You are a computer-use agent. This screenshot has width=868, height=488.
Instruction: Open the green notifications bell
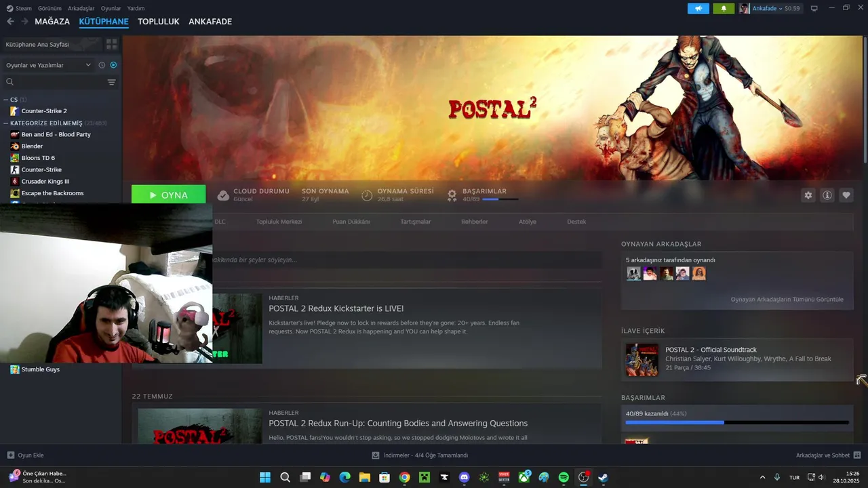pyautogui.click(x=724, y=8)
